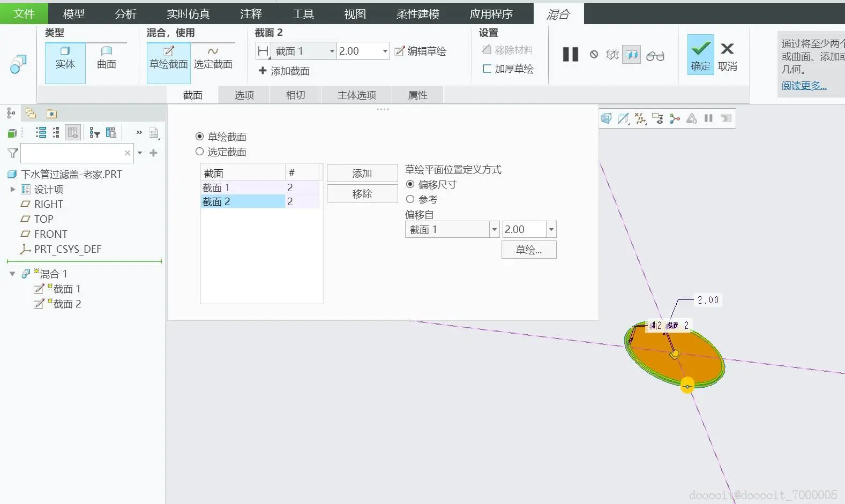The width and height of the screenshot is (845, 504).
Task: Enable the 加厚草绘 checkbox
Action: 487,69
